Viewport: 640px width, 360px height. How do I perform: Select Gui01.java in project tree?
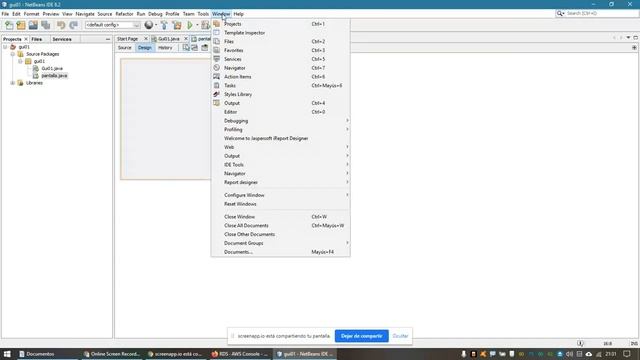[52, 69]
